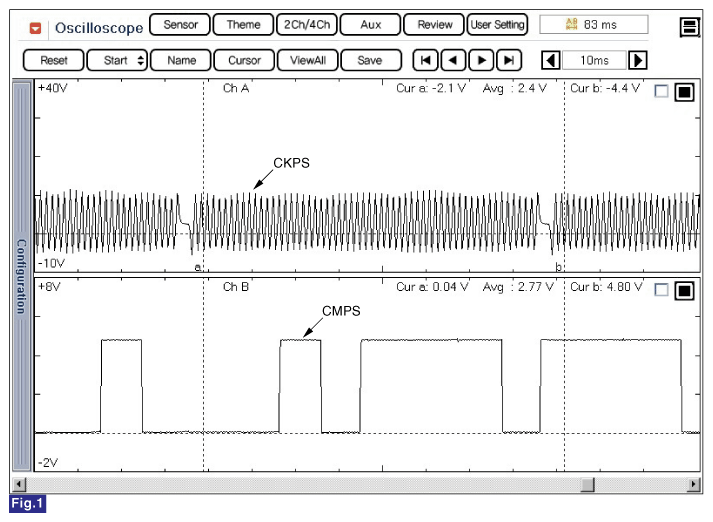Increase time base above 10ms
Image resolution: width=713 pixels, height=522 pixels.
point(637,60)
